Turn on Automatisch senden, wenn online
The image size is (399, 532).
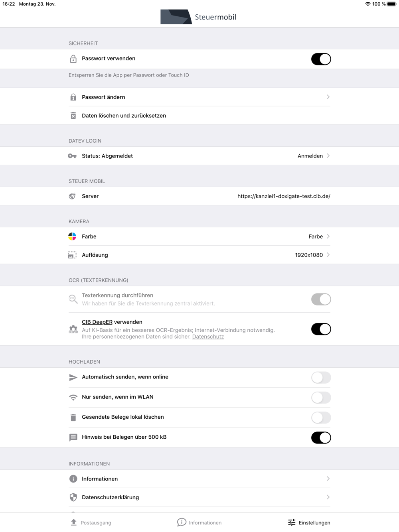[321, 377]
